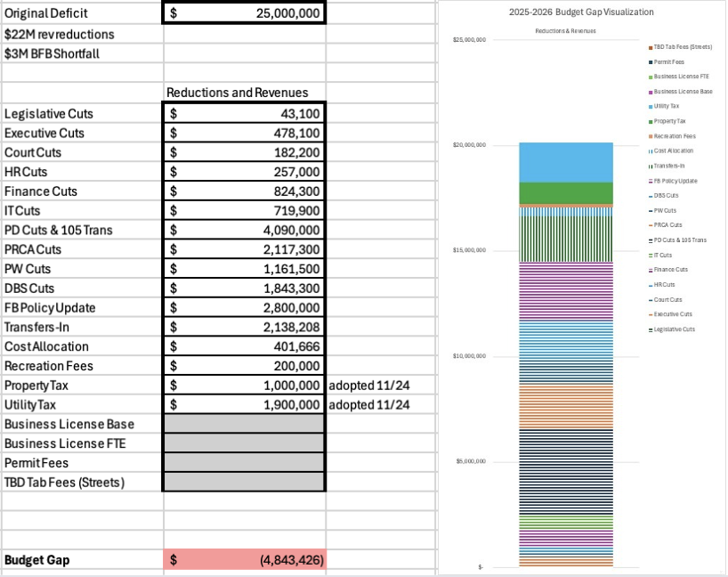Click the solid blue Utility Tax bar segment
This screenshot has height=577, width=728.
click(566, 162)
